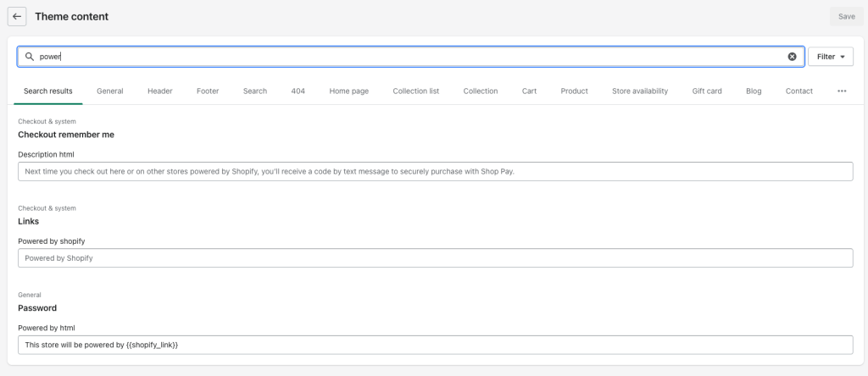Select the Collection tab
The height and width of the screenshot is (376, 868).
pos(481,91)
